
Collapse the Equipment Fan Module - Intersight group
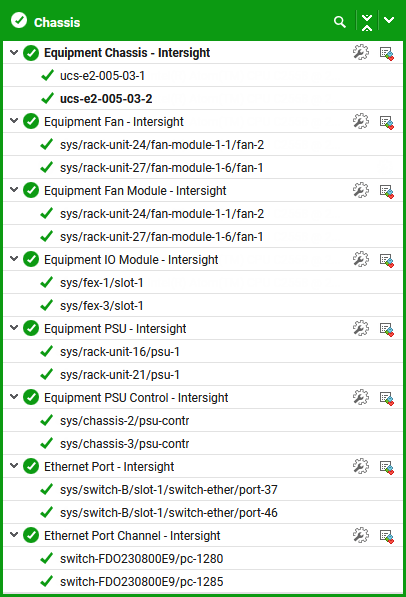14,189
